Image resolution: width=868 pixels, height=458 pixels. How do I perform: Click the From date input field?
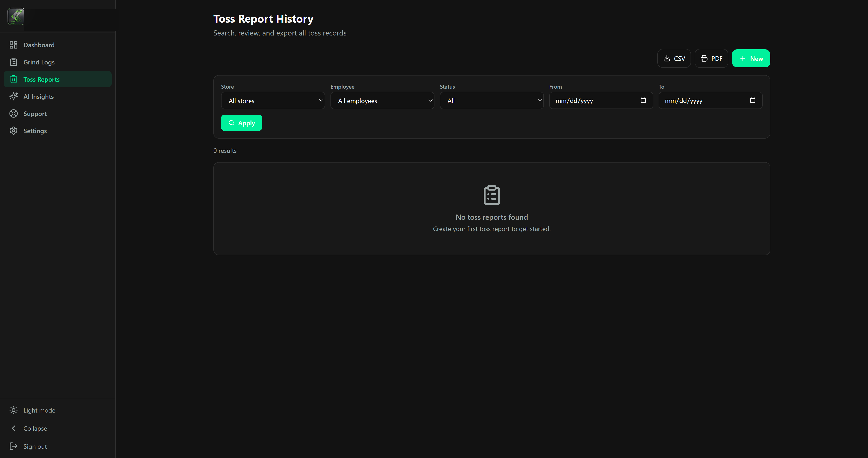[601, 101]
